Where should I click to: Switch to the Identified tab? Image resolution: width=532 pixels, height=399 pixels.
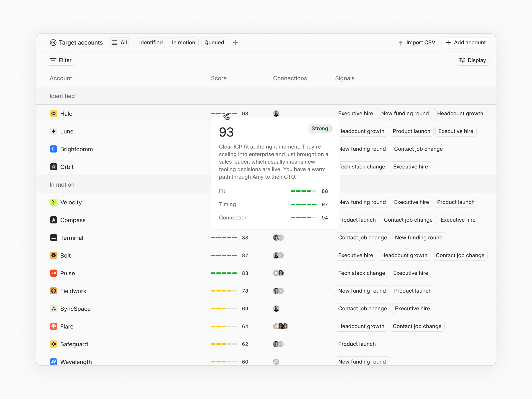pos(151,43)
